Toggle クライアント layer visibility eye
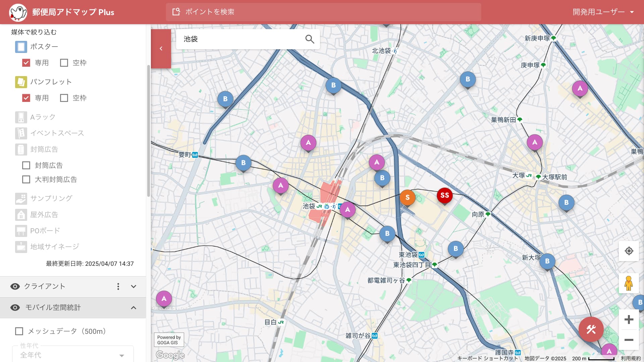This screenshot has height=362, width=644. click(15, 286)
